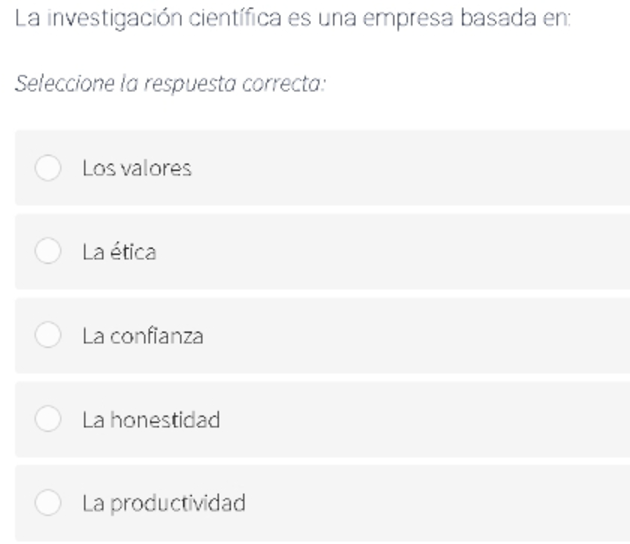Screen dimensions: 630x544
Task: Click the word 'científica' in the question
Action: pyautogui.click(x=235, y=18)
